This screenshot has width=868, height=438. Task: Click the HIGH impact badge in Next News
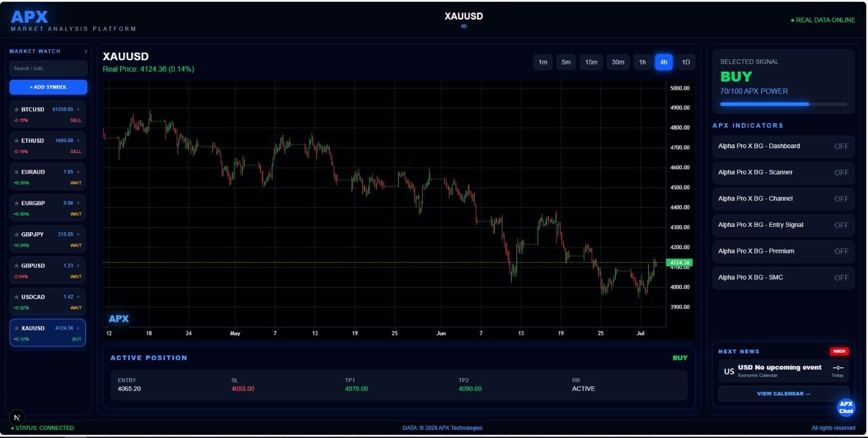pos(839,351)
